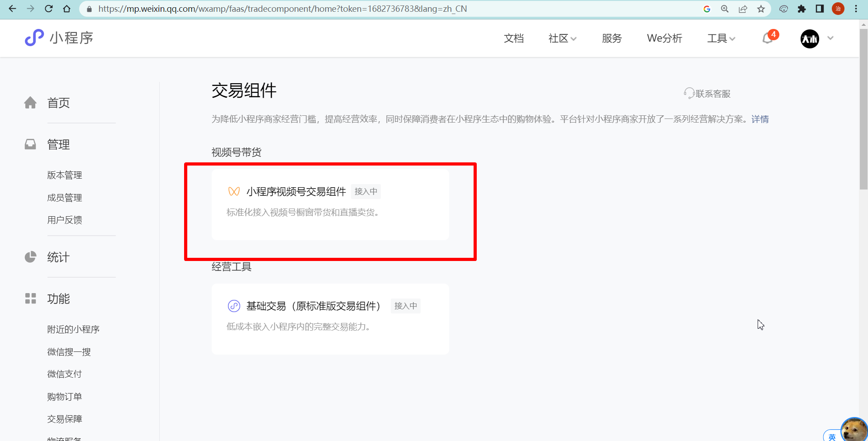Click the 功能 grid icon
This screenshot has height=441, width=868.
pos(30,299)
